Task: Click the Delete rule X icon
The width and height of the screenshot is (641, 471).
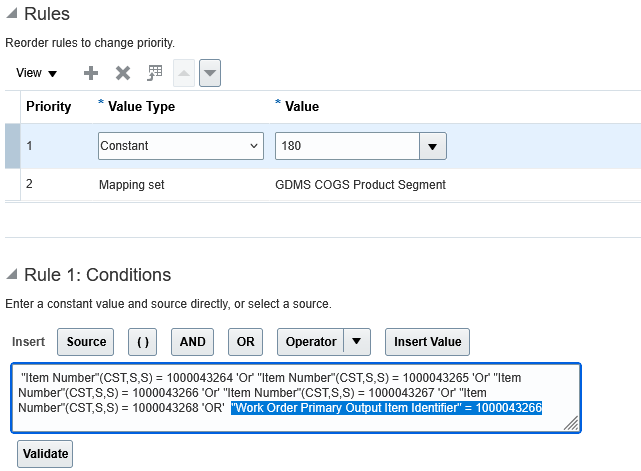Action: 123,73
